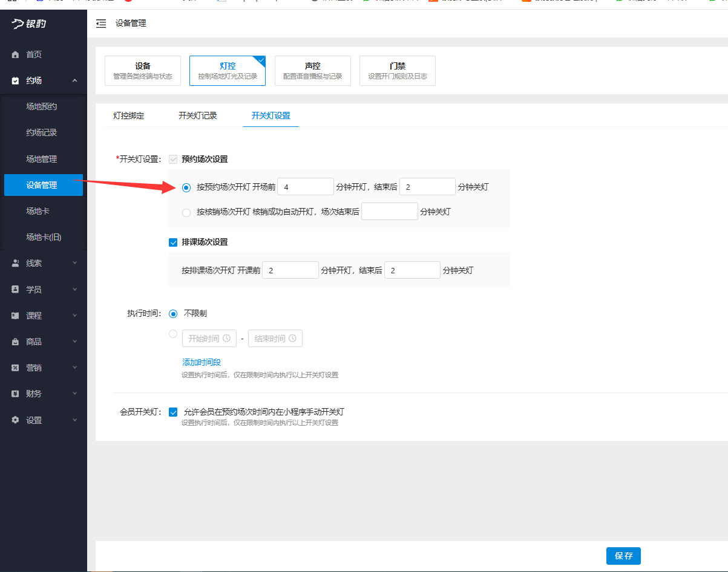Click the home icon beside 首页
728x572 pixels.
pyautogui.click(x=15, y=54)
